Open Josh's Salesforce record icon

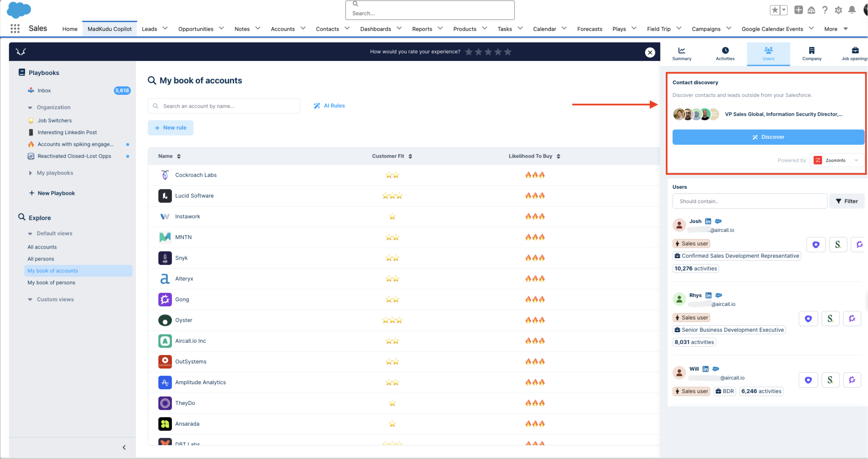click(x=718, y=221)
